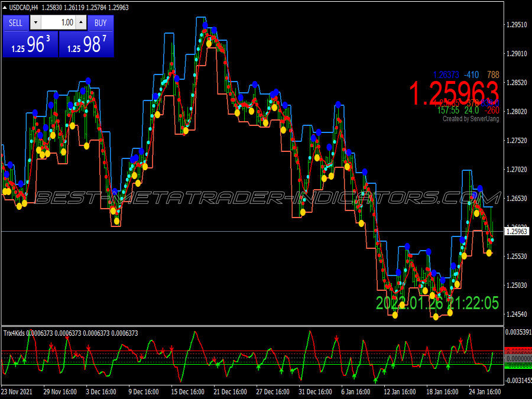This screenshot has width=532, height=399.
Task: Click the 1.27020 price scale label
Action: (517, 169)
